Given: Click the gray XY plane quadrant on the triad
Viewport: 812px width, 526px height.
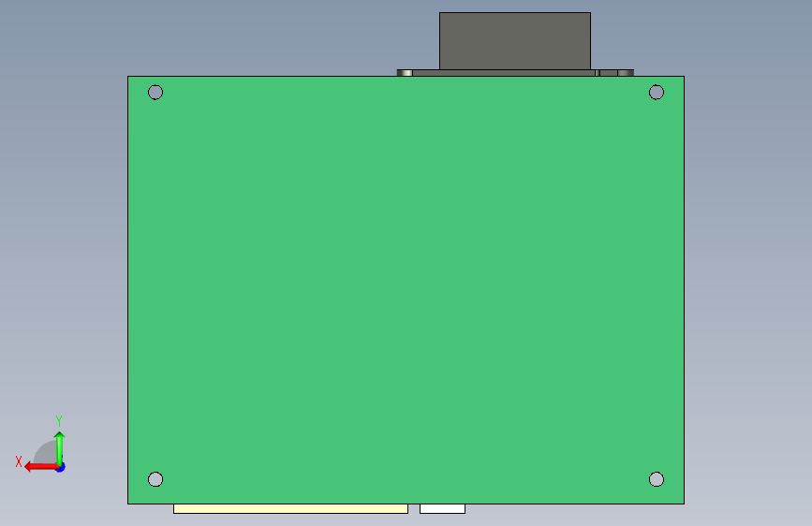Looking at the screenshot, I should click(x=46, y=453).
